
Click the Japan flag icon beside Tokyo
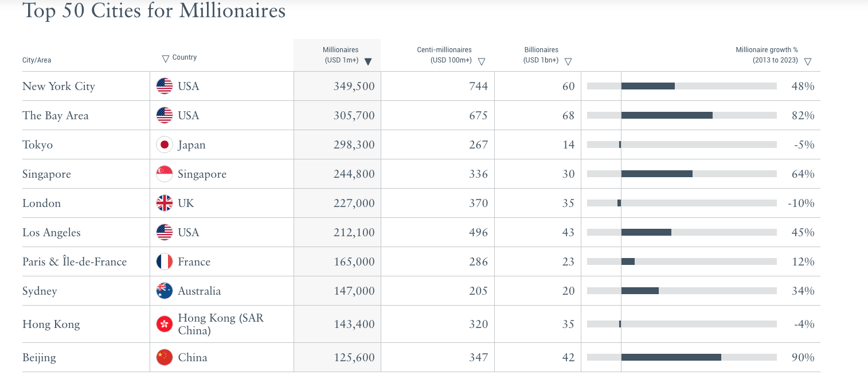tap(165, 144)
